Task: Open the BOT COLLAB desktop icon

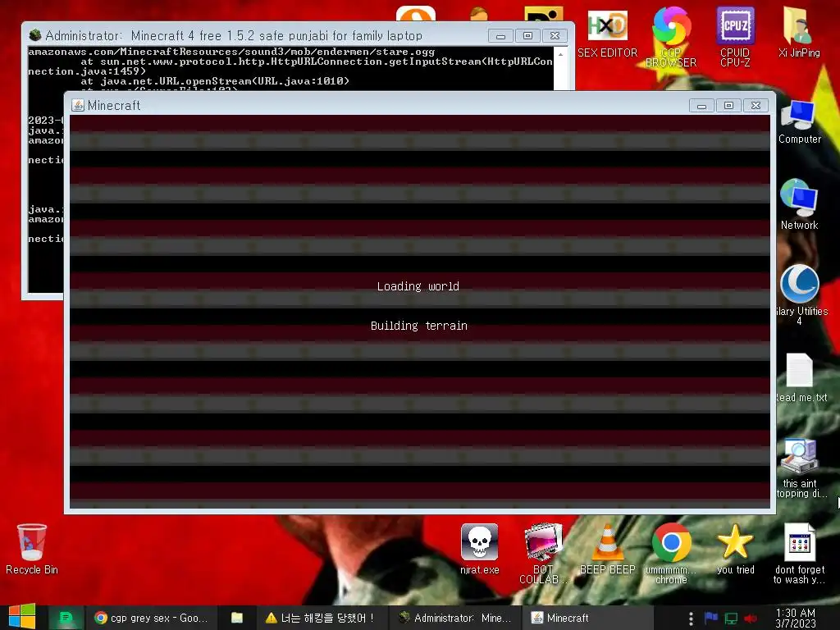Action: 543,554
